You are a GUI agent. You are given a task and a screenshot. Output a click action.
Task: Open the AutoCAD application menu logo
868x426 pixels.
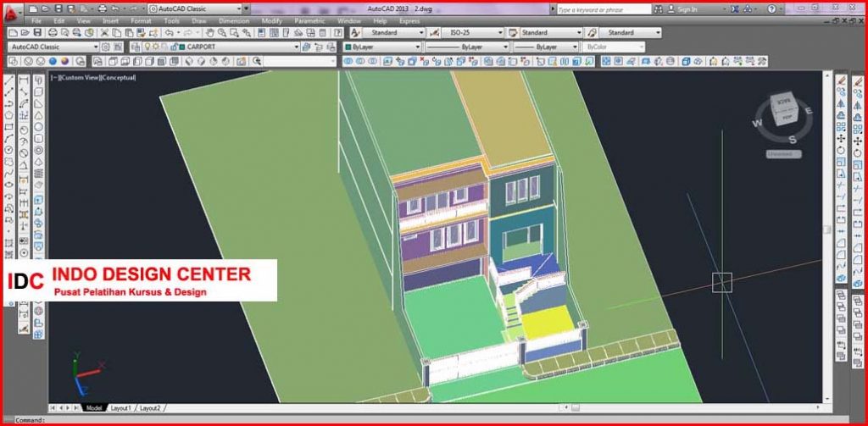[11, 12]
